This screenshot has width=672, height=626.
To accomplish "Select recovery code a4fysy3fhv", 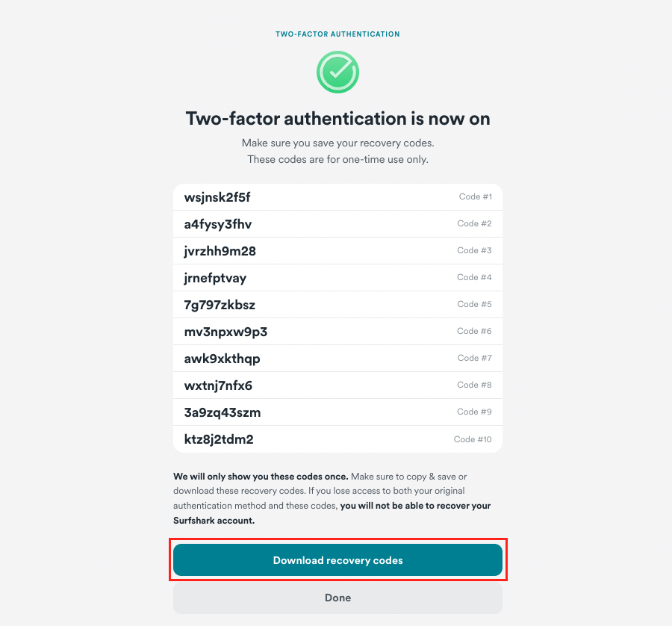I will pos(218,224).
